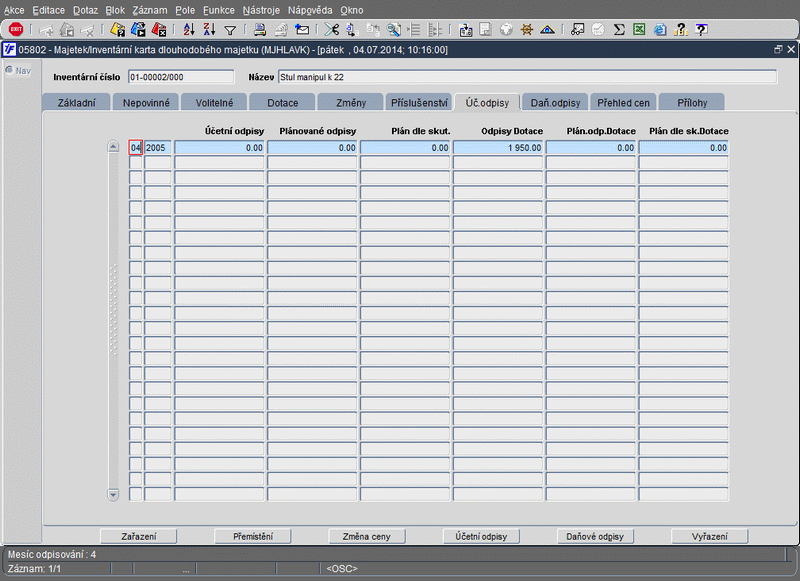
Task: Open the Nápověda menu
Action: tap(310, 10)
